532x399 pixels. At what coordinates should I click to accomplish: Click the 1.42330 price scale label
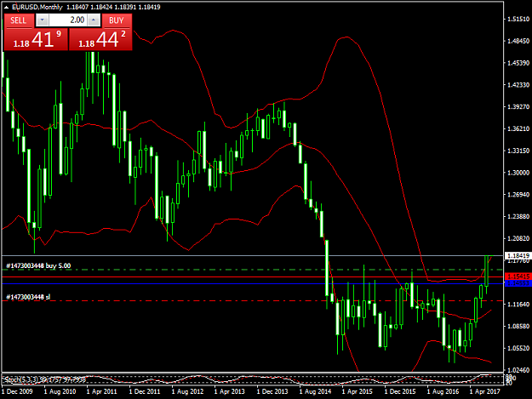click(518, 85)
